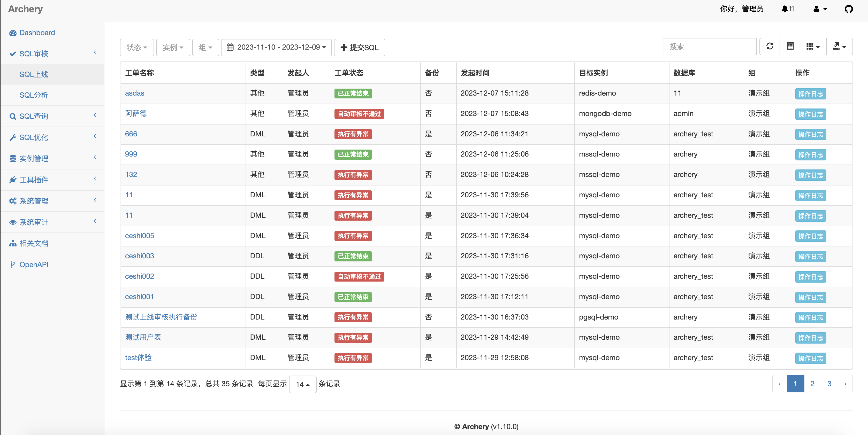Click the Archery logo title
The image size is (868, 435).
[25, 9]
